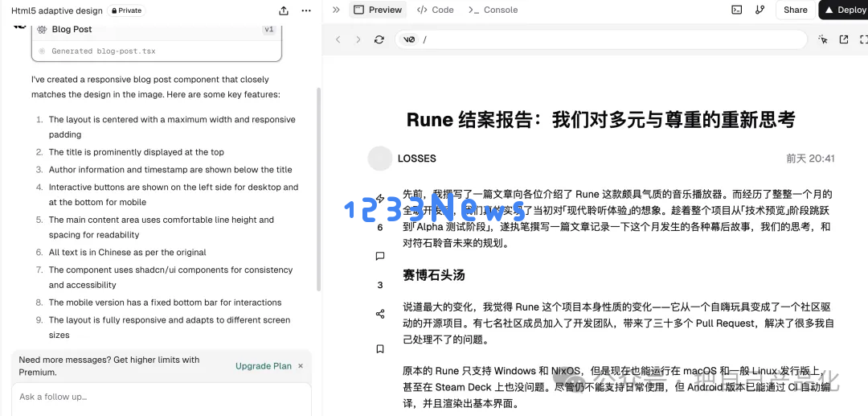The width and height of the screenshot is (868, 416).
Task: Activate the element select cursor tool
Action: 823,39
